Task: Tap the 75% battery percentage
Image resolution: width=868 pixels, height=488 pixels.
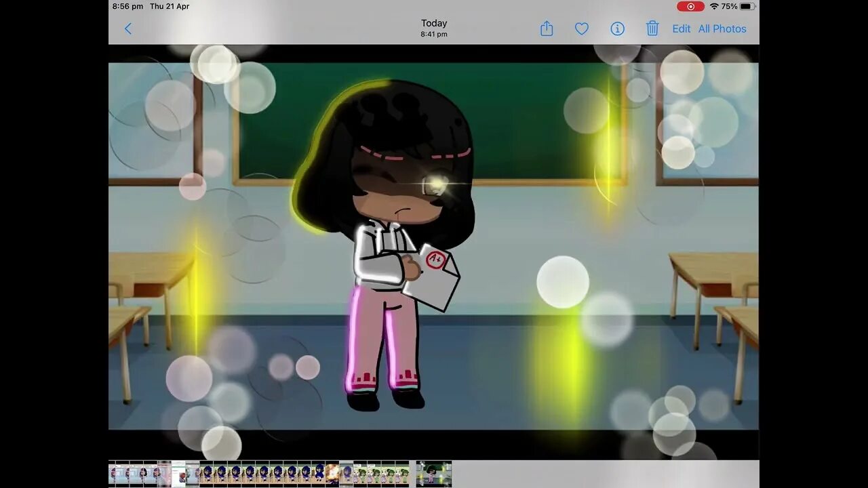Action: point(729,6)
